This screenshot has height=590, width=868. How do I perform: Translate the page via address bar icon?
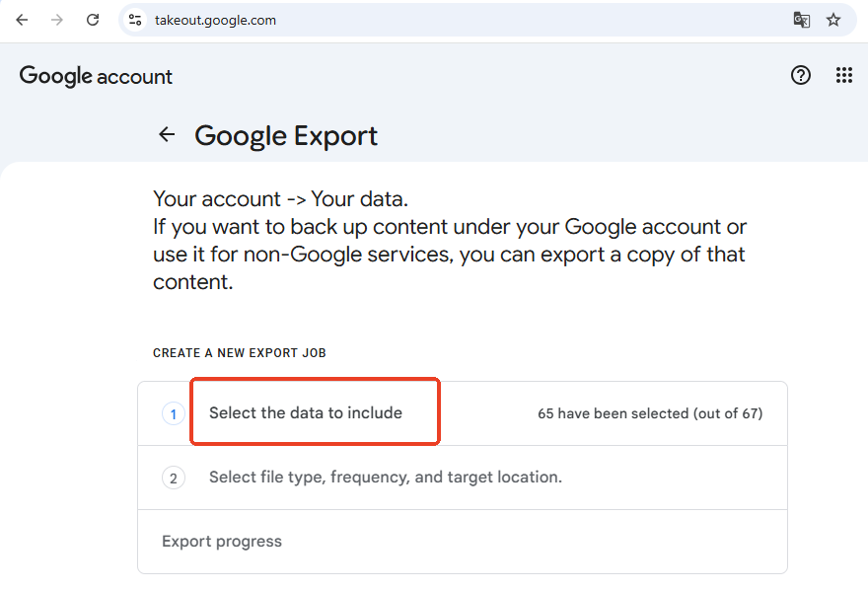pyautogui.click(x=801, y=19)
